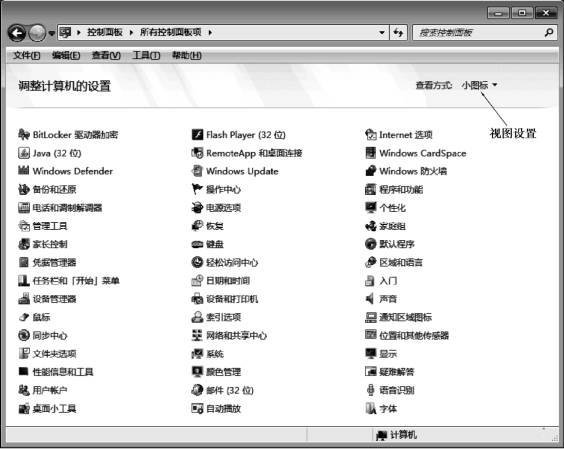Open 桌面小工具 link
Viewport: 564px width, 449px height.
coord(55,408)
